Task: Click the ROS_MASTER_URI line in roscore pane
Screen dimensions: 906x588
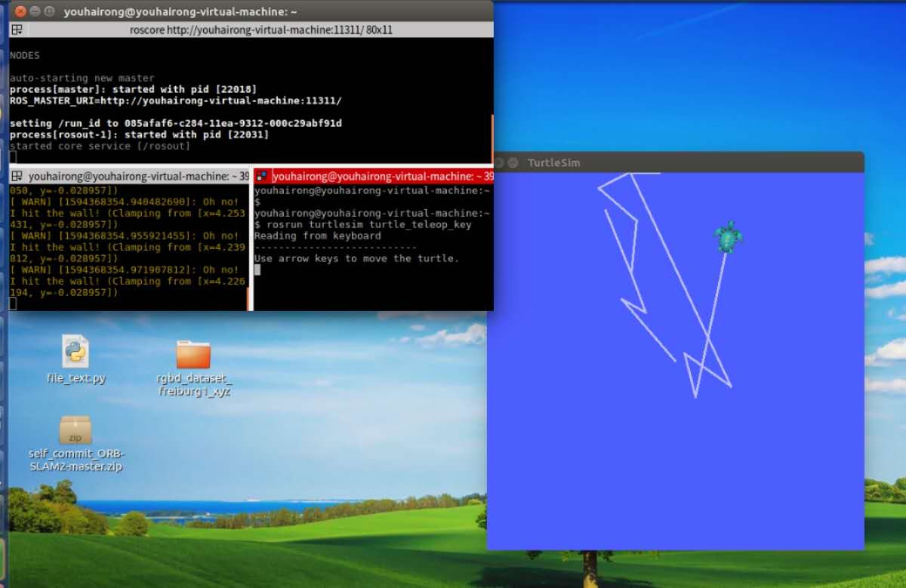Action: click(x=175, y=100)
